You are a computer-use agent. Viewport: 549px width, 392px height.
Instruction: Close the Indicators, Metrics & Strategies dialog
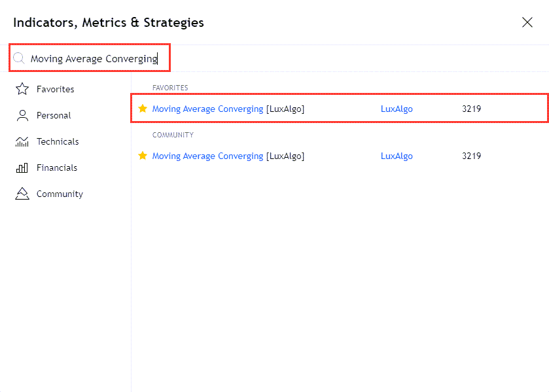click(527, 22)
